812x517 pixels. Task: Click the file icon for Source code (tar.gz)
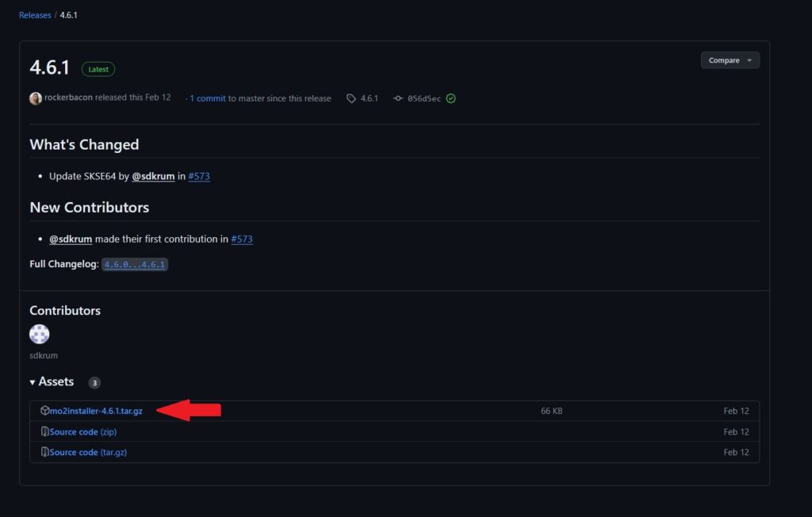(44, 452)
